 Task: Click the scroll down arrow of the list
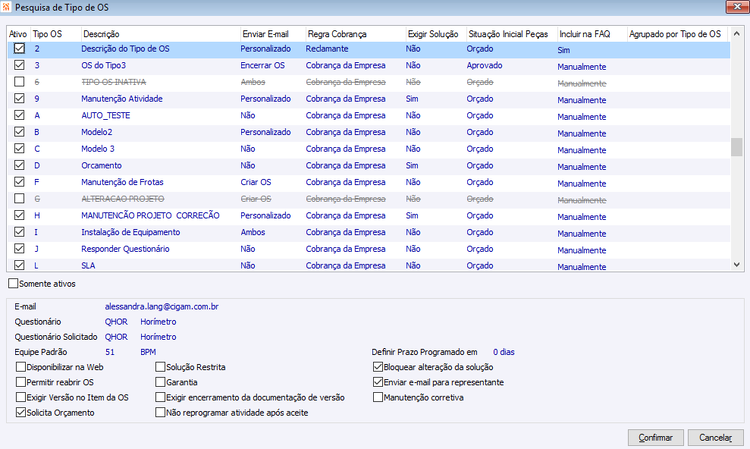pos(737,264)
